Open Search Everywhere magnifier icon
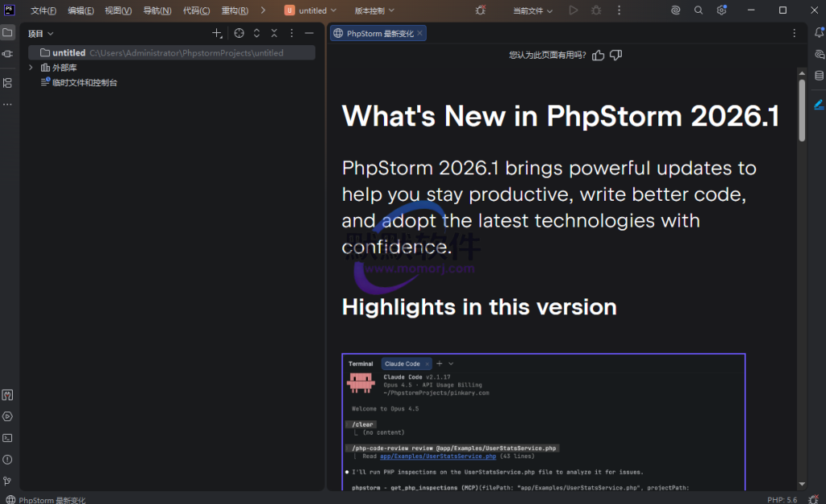 (x=699, y=10)
